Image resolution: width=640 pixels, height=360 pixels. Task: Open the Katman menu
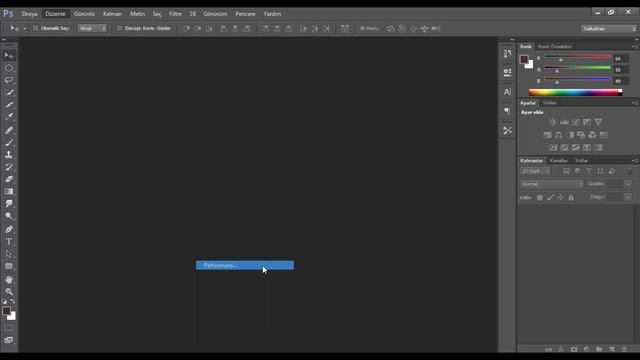coord(113,14)
